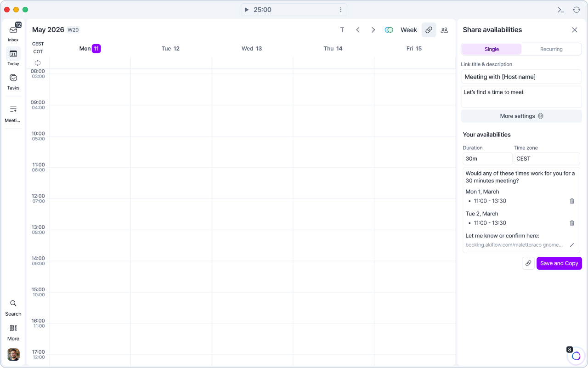Click the COT timezone label
The height and width of the screenshot is (368, 588).
click(38, 52)
